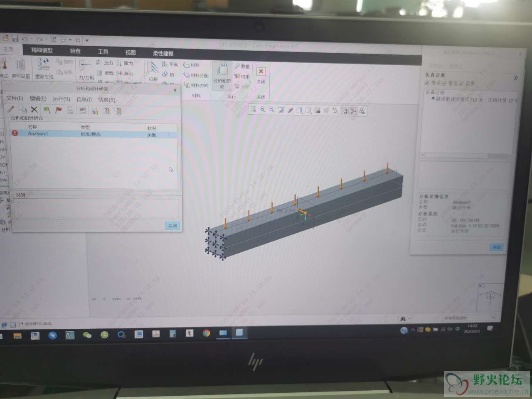Open the 精细模型 ribbon tab
532x399 pixels.
(x=42, y=50)
